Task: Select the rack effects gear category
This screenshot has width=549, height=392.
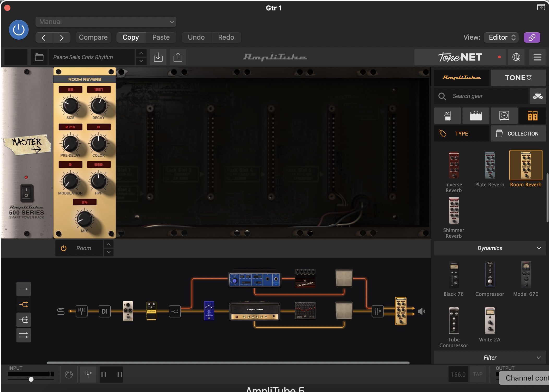Action: (533, 115)
